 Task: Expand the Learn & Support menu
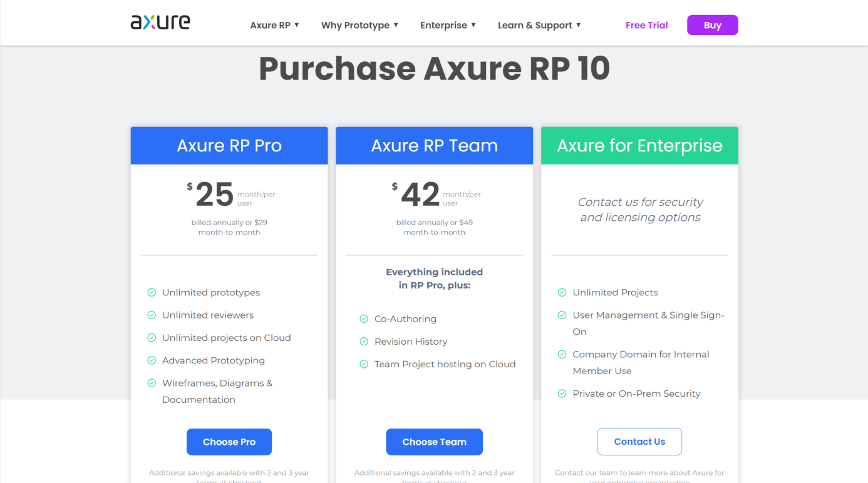pos(539,25)
